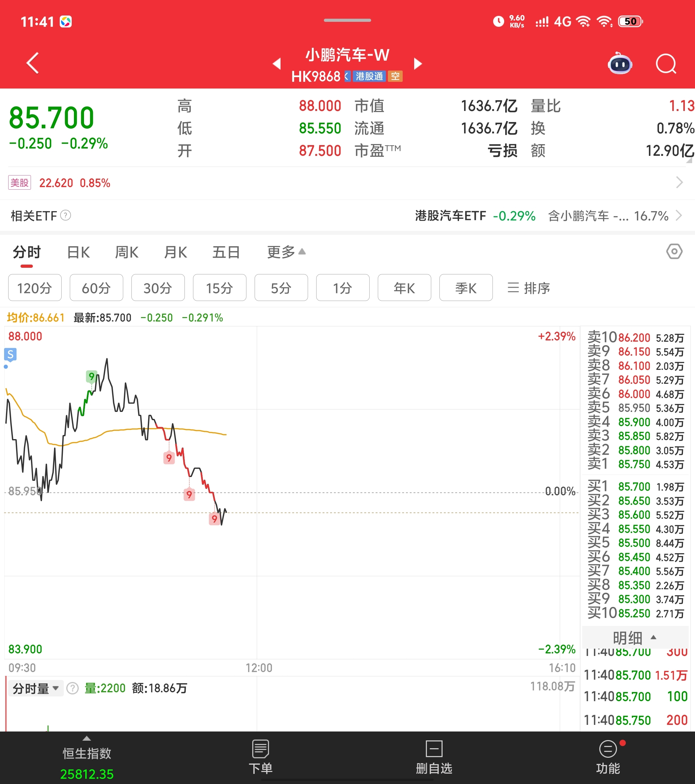The image size is (695, 784).
Task: Collapse the 明细 trade details panel
Action: (635, 638)
